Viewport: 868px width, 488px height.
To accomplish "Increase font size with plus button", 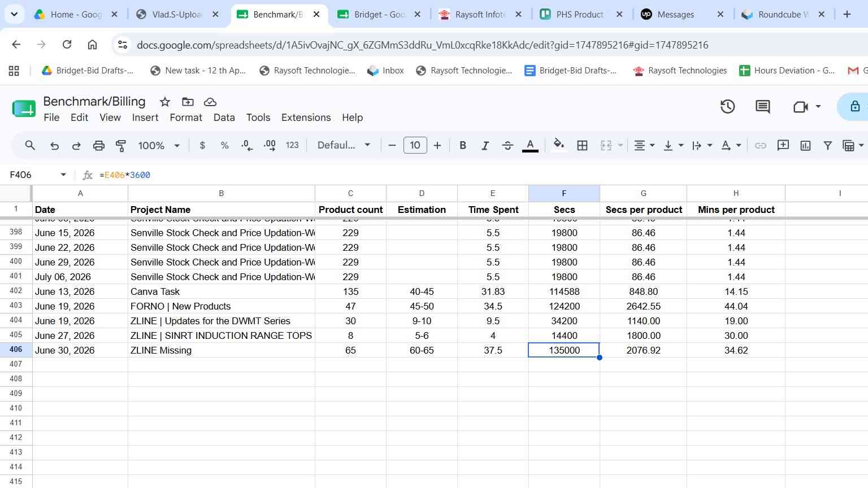I will [437, 145].
